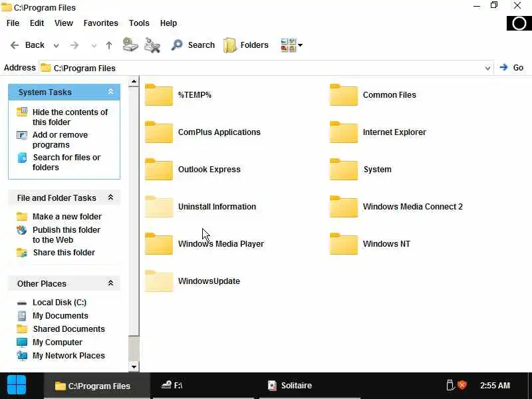Click the 2:55 AM clock

(x=495, y=386)
